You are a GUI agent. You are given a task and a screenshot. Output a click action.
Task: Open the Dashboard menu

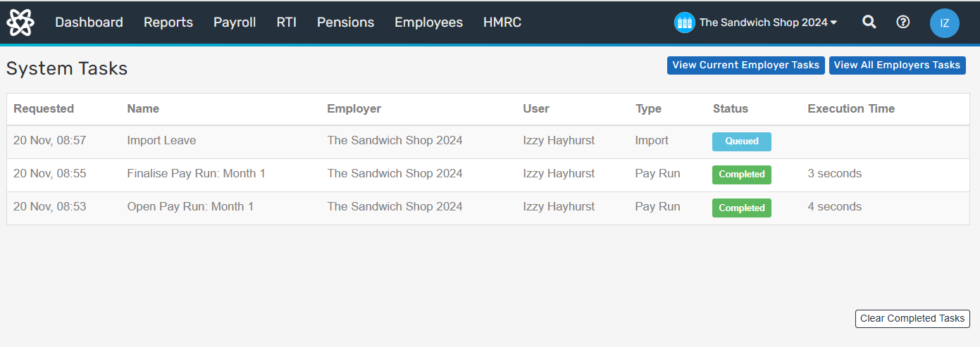pyautogui.click(x=89, y=23)
